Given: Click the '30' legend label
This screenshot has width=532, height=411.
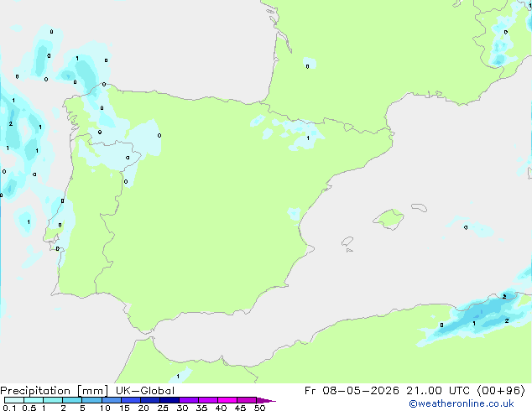Looking at the screenshot, I should [182, 408].
